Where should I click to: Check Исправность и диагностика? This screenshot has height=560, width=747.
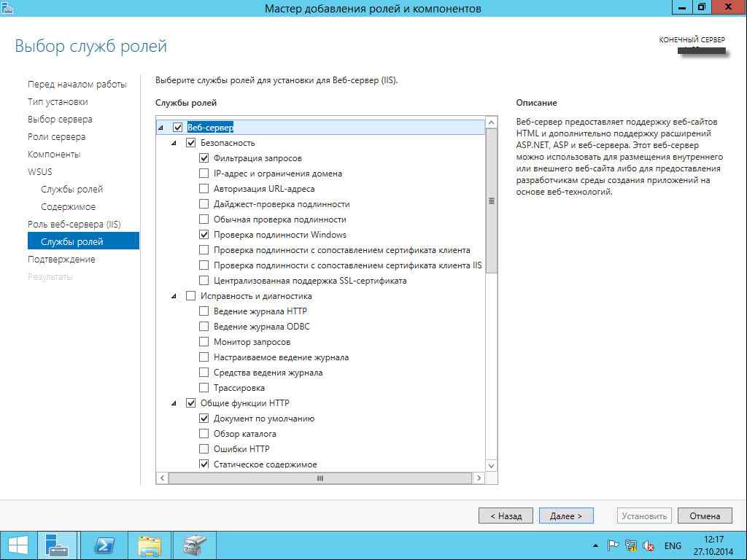tap(190, 296)
